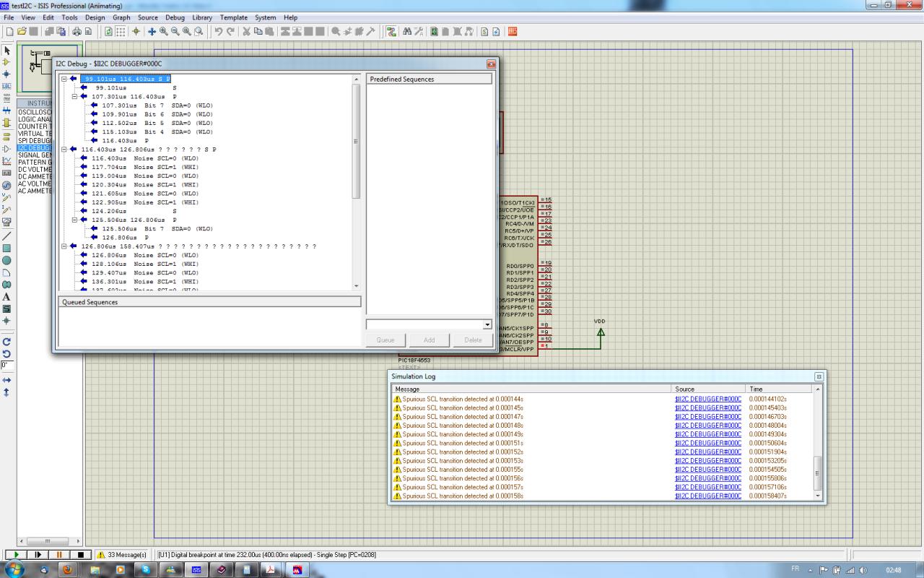This screenshot has width=924, height=578.
Task: Click the Zoom In magnifier icon
Action: click(x=164, y=32)
